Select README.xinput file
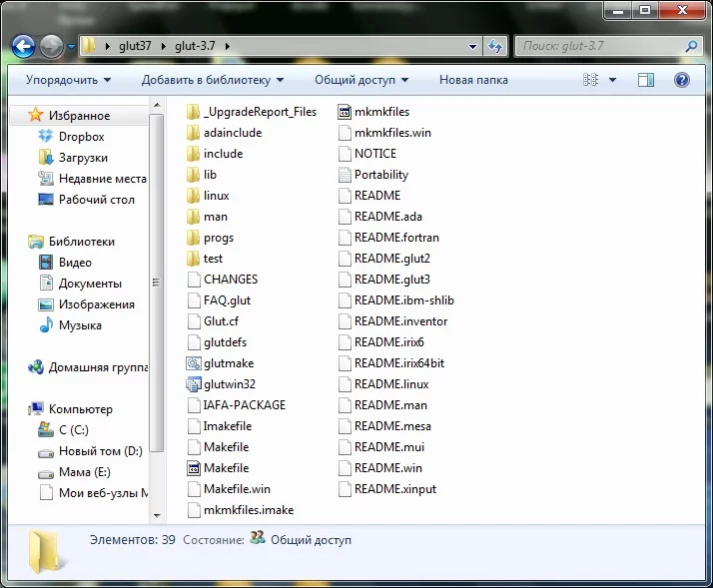The width and height of the screenshot is (713, 588). click(x=387, y=489)
